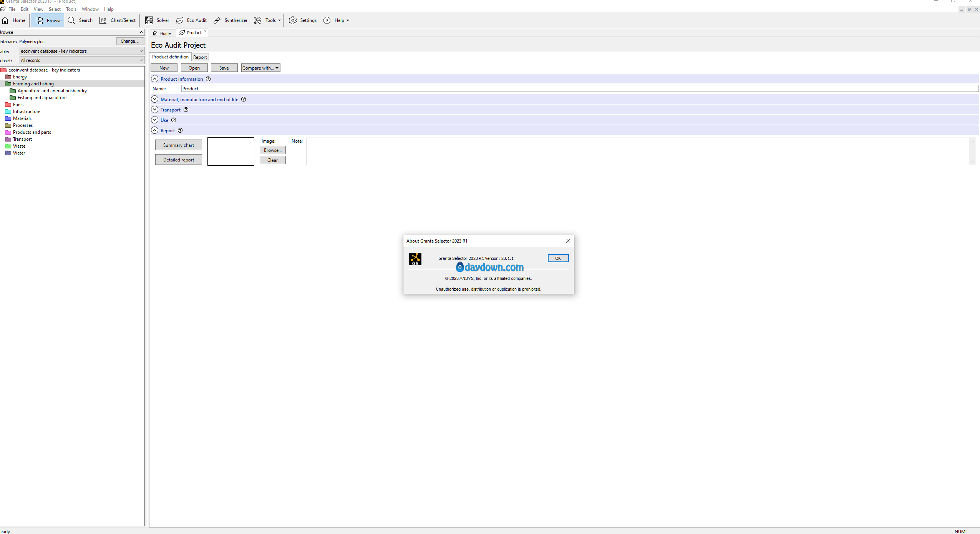Open the Help toolbar dropdown
The height and width of the screenshot is (534, 980).
(x=336, y=20)
